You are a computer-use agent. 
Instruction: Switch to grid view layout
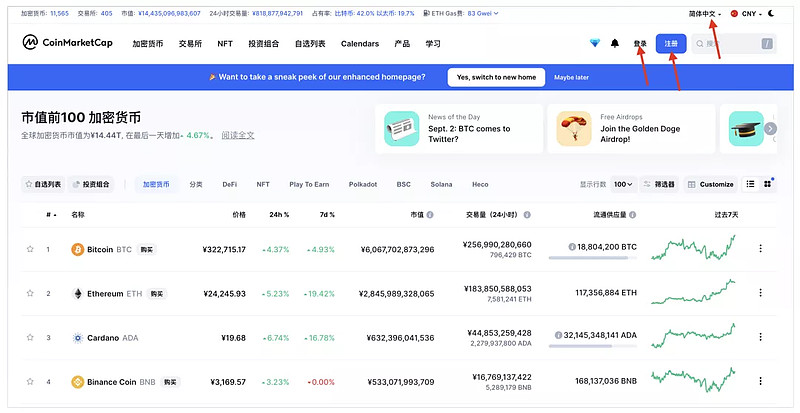(x=767, y=184)
